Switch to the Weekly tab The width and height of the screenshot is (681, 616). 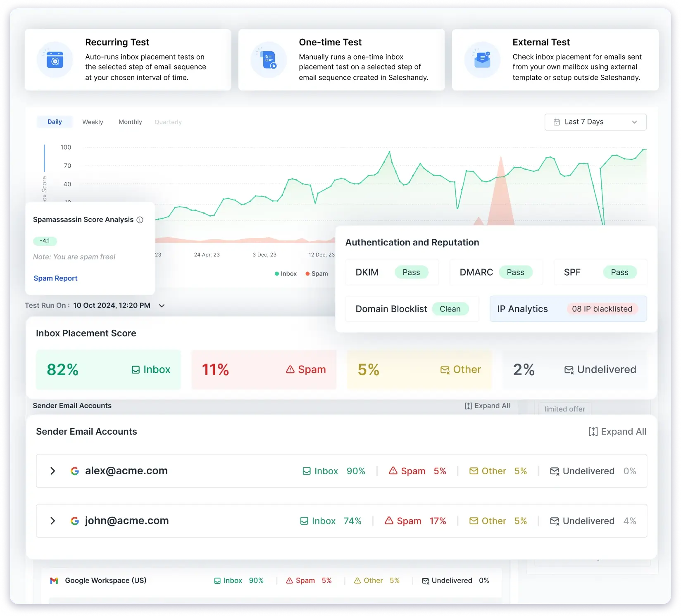(93, 122)
